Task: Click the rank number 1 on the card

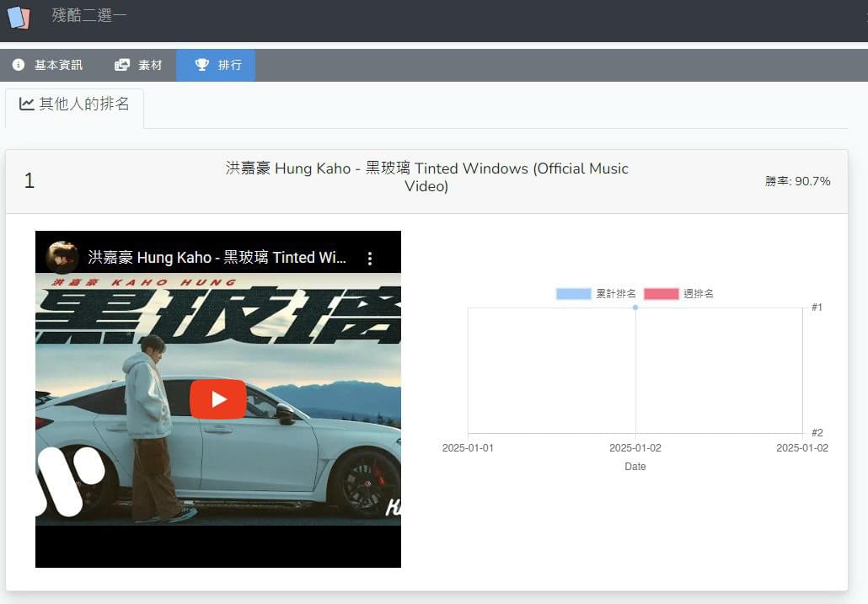Action: click(29, 181)
